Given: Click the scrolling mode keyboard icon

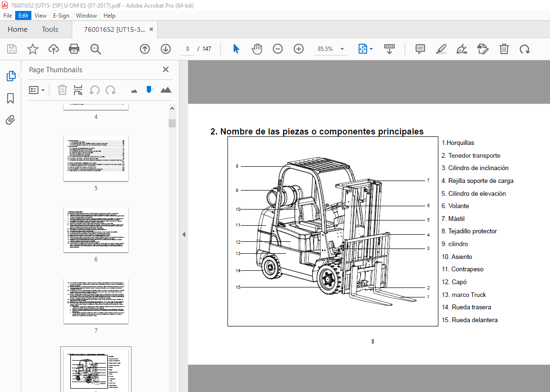Looking at the screenshot, I should [x=389, y=49].
